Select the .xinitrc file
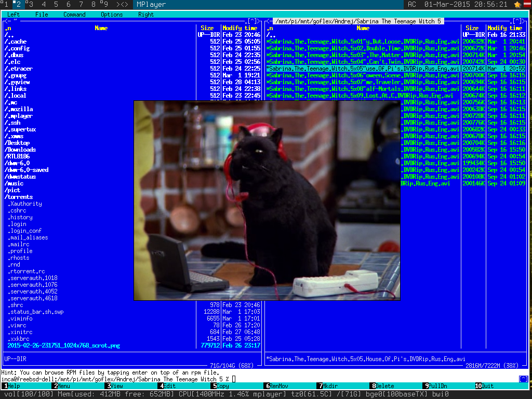 pyautogui.click(x=132, y=332)
